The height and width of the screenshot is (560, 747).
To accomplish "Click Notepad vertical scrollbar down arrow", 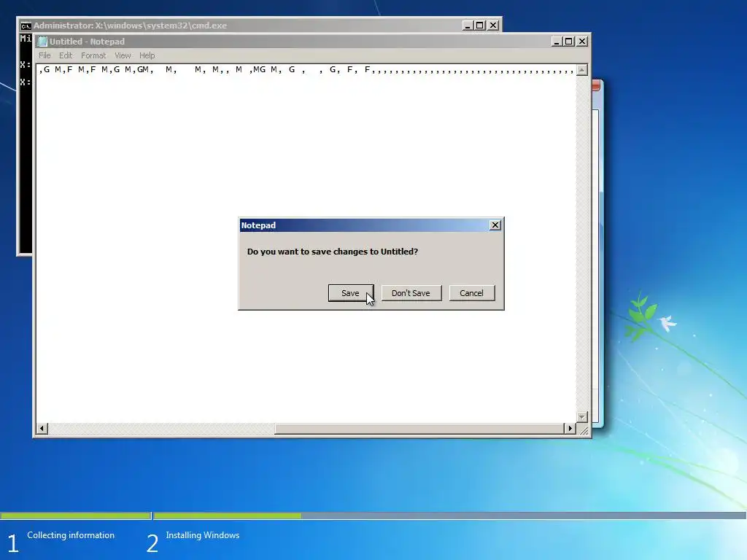I will point(581,417).
